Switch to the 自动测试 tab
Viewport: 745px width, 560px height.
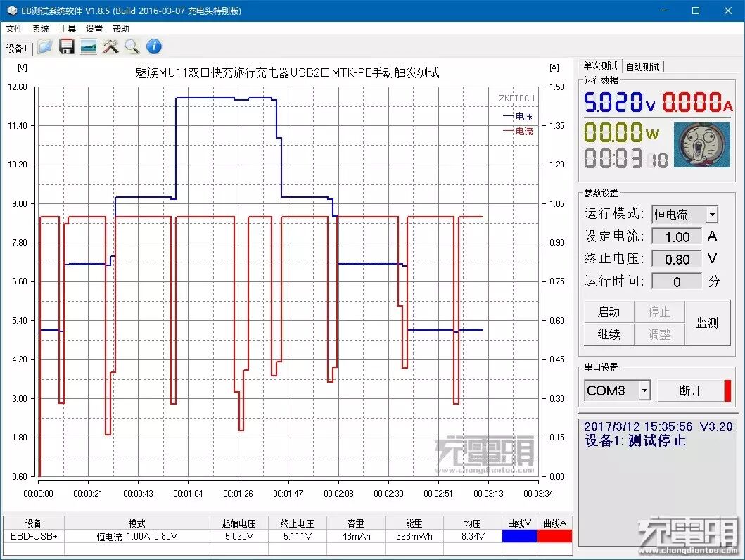(x=642, y=67)
